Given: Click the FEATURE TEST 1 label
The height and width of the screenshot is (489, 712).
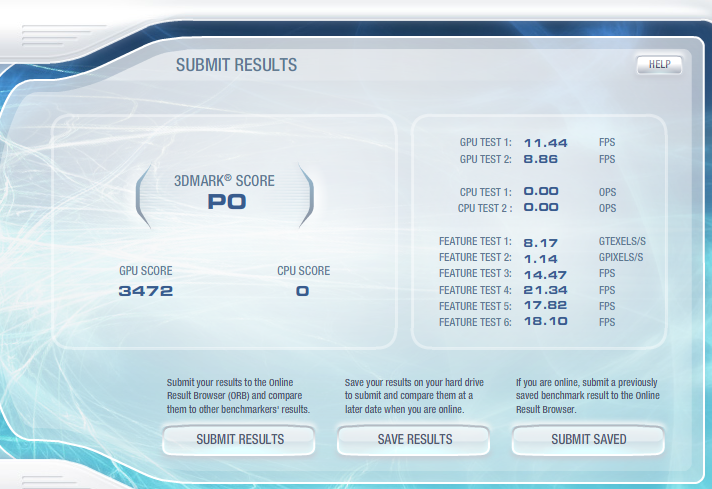Looking at the screenshot, I should tap(475, 242).
